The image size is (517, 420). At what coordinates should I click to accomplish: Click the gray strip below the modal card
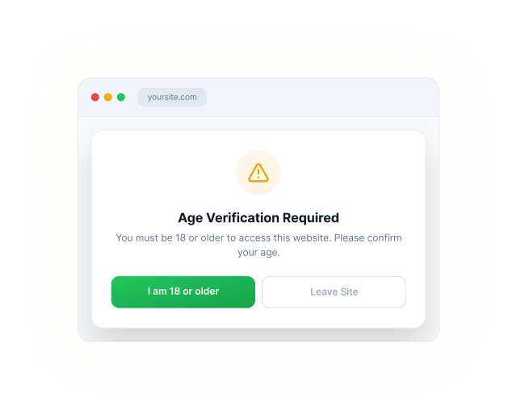tap(258, 334)
